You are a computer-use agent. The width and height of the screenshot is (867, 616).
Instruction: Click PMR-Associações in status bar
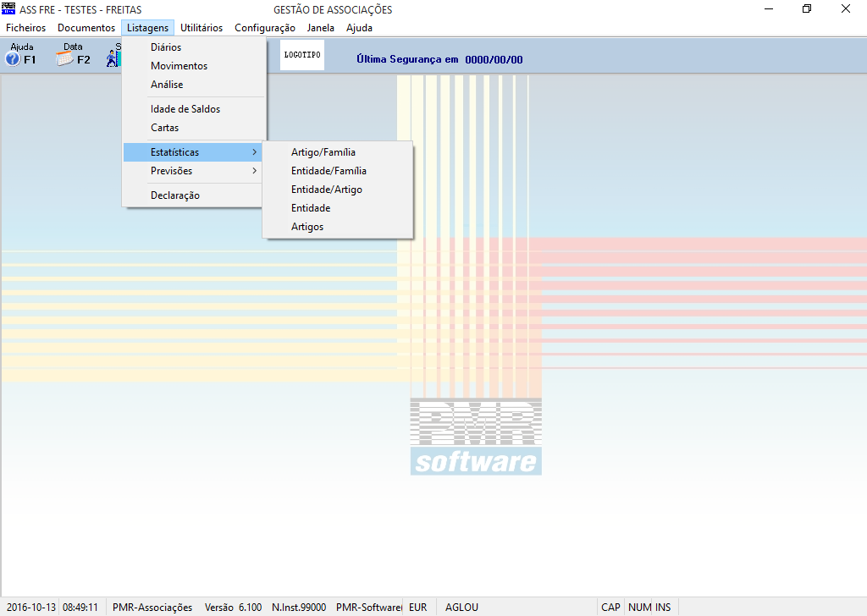pyautogui.click(x=152, y=608)
